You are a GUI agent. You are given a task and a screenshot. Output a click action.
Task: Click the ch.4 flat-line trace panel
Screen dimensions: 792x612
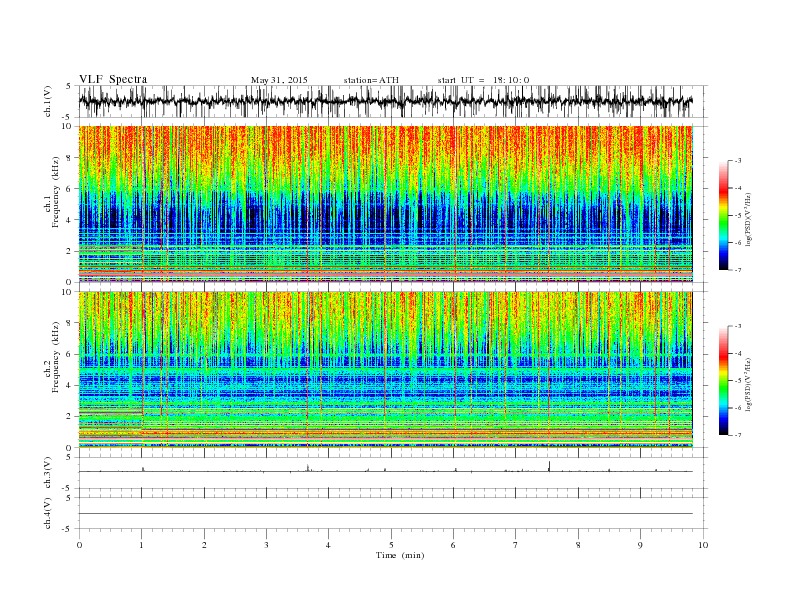[393, 513]
